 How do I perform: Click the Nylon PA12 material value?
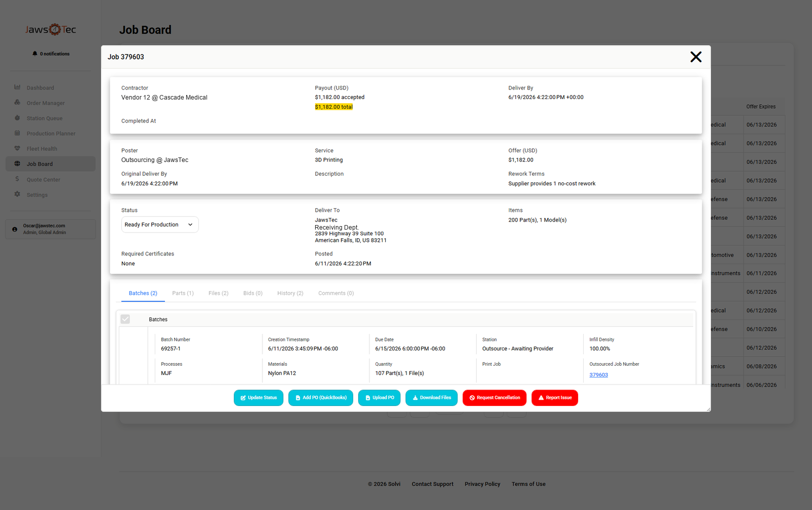point(282,373)
